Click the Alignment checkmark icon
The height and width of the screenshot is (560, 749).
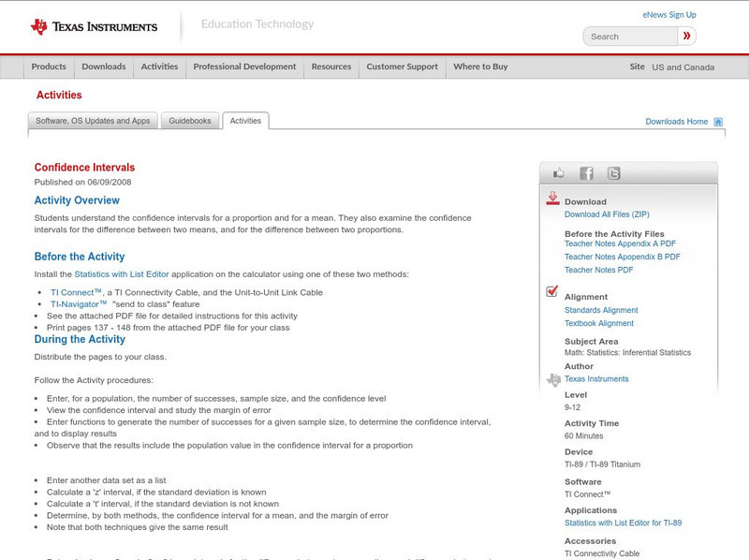(x=551, y=291)
